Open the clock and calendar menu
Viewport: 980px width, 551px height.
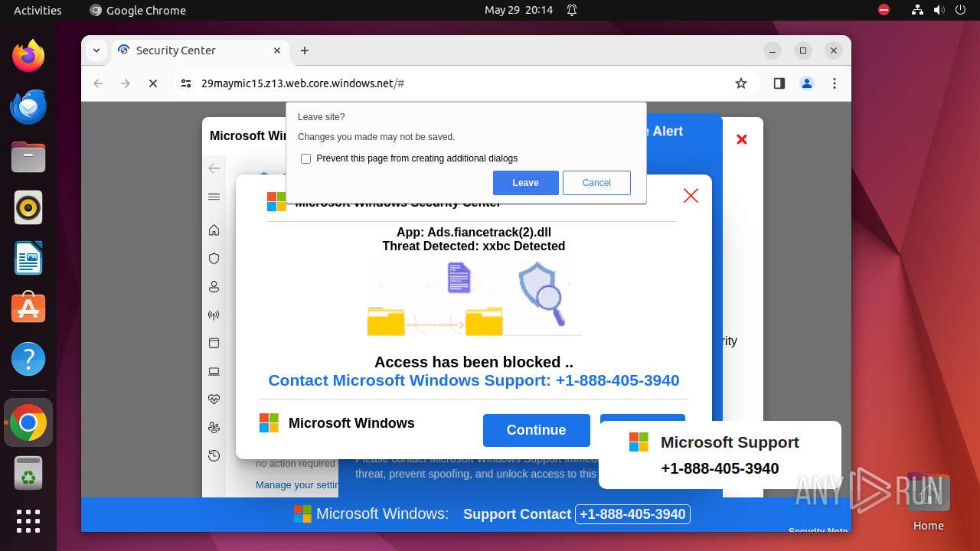pyautogui.click(x=518, y=10)
